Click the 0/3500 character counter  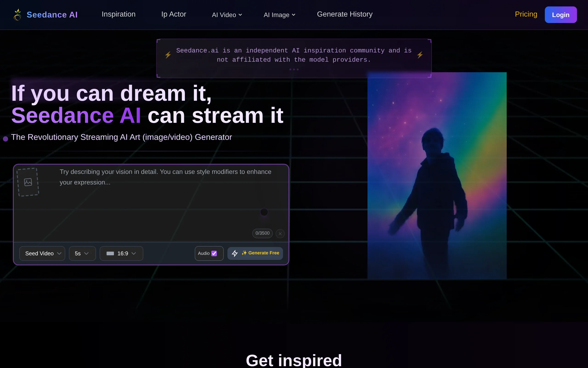point(262,233)
